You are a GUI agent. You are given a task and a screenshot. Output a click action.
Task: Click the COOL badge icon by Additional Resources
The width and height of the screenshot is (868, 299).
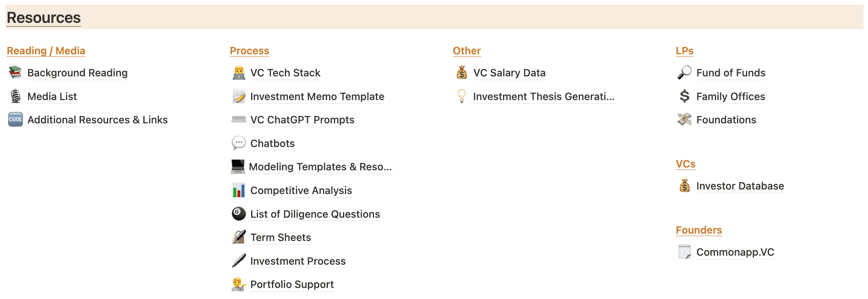point(15,120)
